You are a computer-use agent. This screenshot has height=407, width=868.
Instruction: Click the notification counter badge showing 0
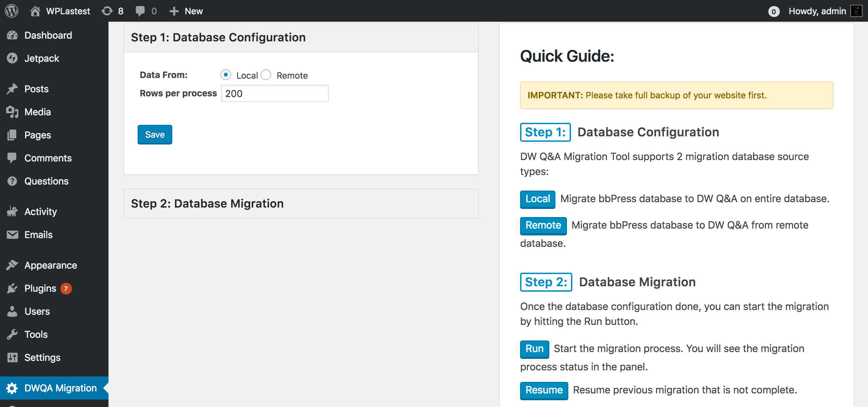774,12
